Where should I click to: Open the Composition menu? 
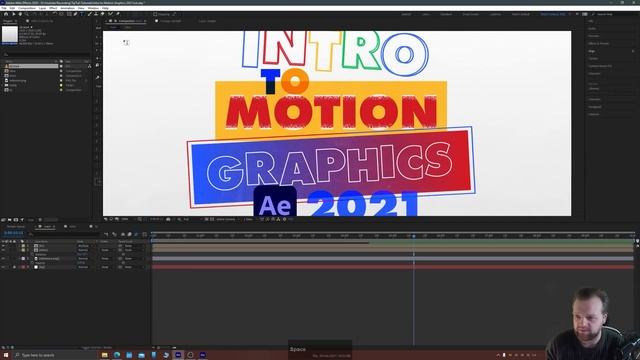pyautogui.click(x=27, y=8)
